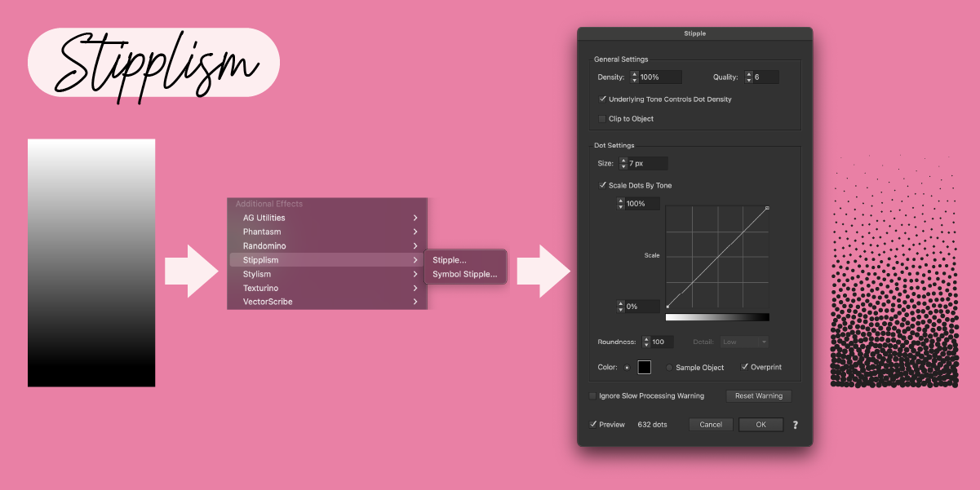Screen dimensions: 980x490
Task: Open help with the question mark icon
Action: pyautogui.click(x=795, y=424)
